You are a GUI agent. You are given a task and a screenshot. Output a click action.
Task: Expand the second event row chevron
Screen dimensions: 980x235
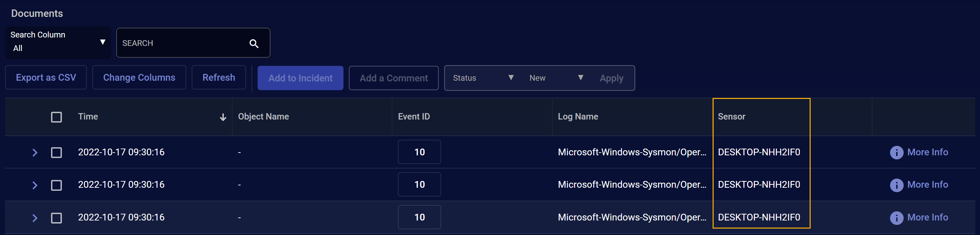34,185
